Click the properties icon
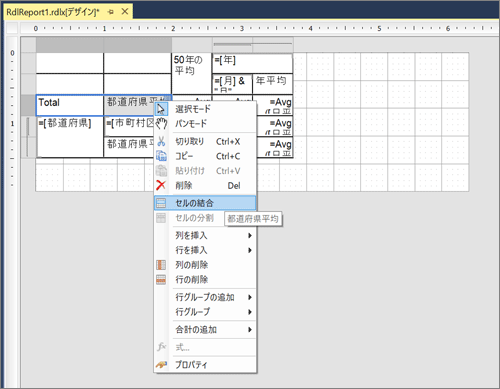Viewport: 500px width, 389px height. pyautogui.click(x=161, y=365)
